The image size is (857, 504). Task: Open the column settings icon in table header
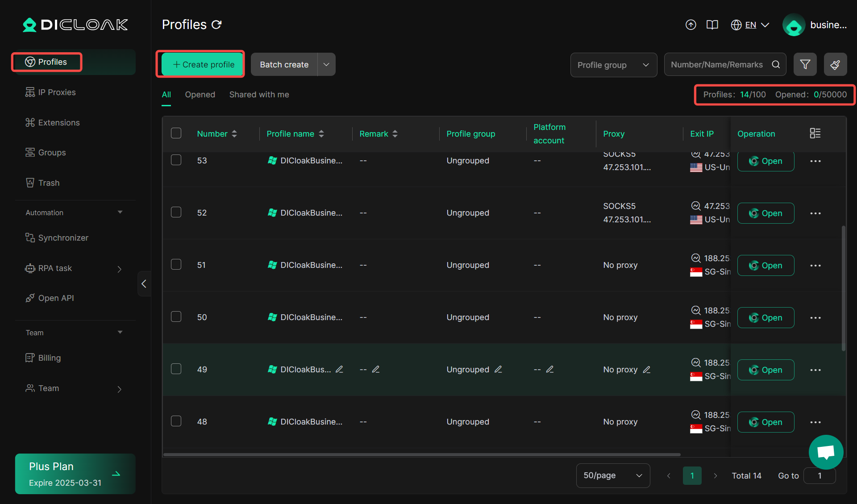815,133
